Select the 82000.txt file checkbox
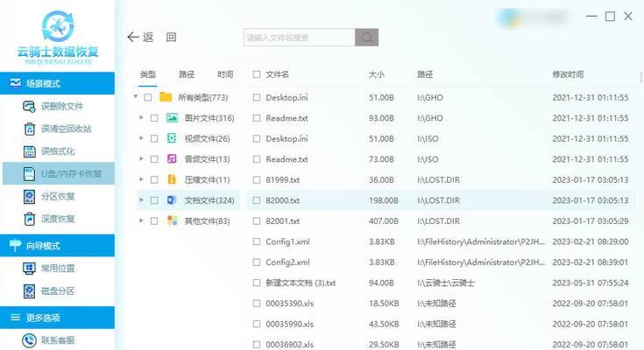The width and height of the screenshot is (644, 350). click(257, 200)
